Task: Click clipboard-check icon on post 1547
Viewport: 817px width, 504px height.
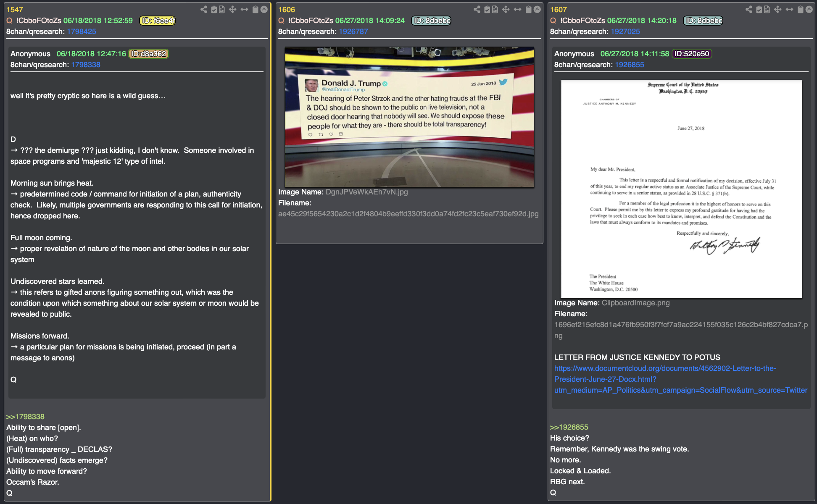Action: pyautogui.click(x=214, y=9)
